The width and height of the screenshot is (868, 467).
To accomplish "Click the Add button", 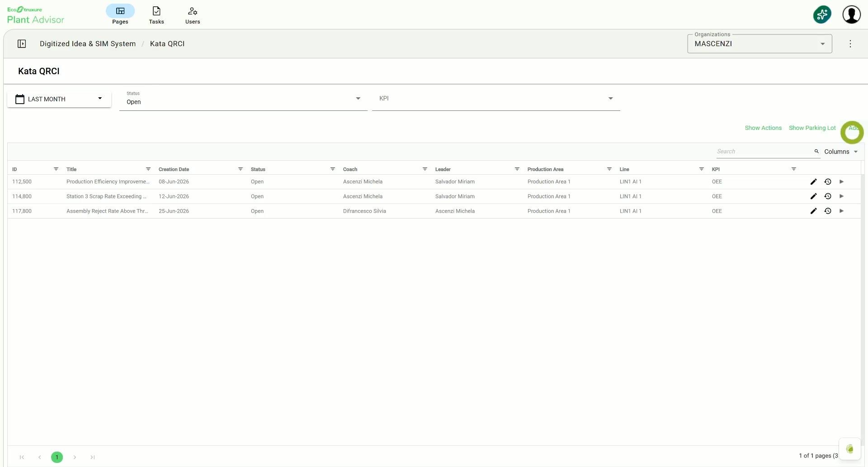I will pos(853,128).
